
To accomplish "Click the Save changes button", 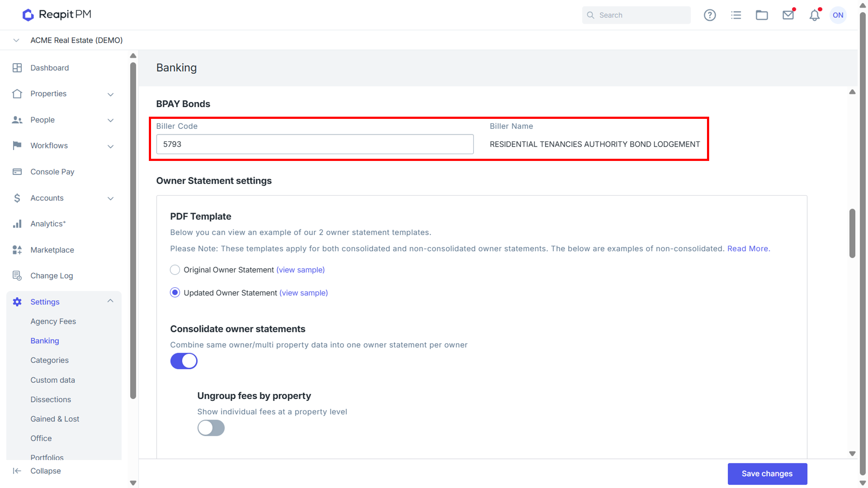I will (x=767, y=474).
